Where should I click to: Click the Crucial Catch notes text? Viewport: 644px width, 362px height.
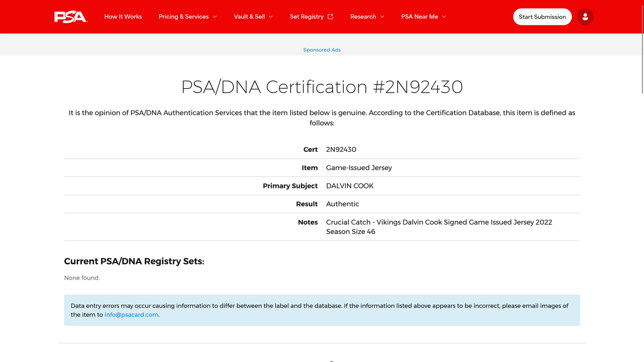(439, 227)
